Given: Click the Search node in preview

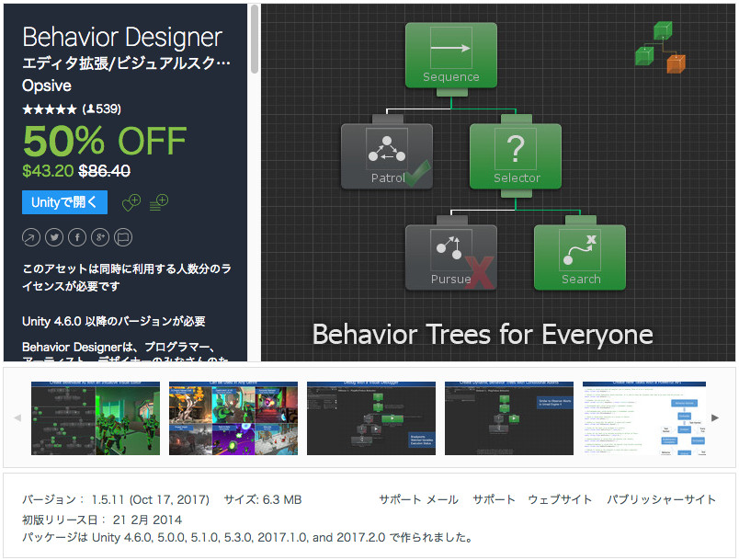Looking at the screenshot, I should [580, 257].
